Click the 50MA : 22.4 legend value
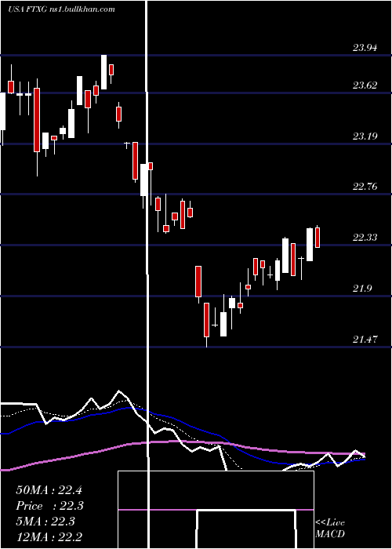 click(x=49, y=490)
